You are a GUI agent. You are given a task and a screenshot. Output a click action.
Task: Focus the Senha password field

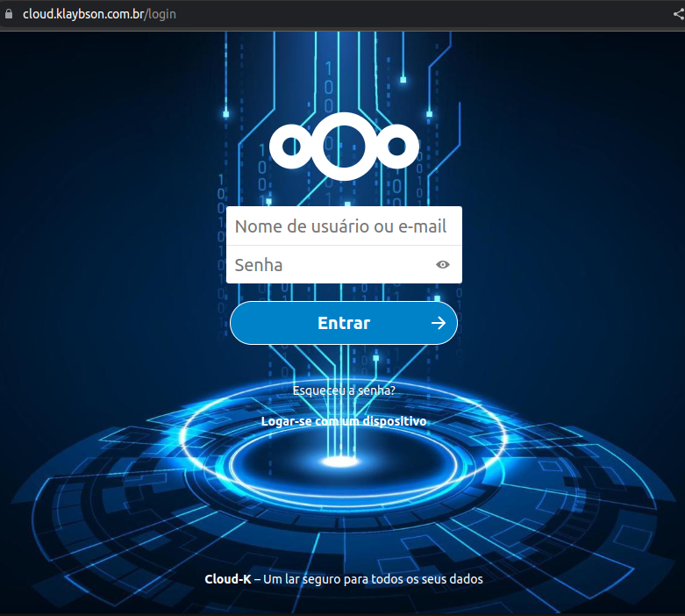(x=344, y=264)
